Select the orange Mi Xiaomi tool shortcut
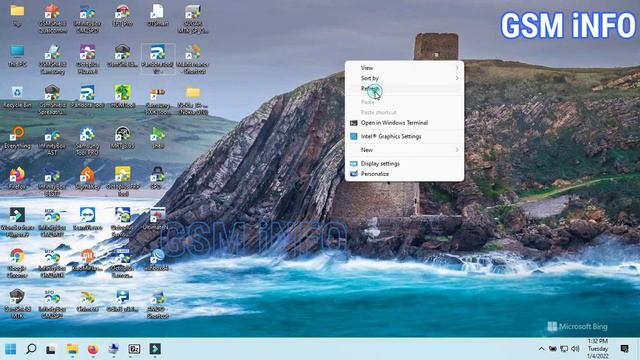The height and width of the screenshot is (360, 640). [x=87, y=260]
